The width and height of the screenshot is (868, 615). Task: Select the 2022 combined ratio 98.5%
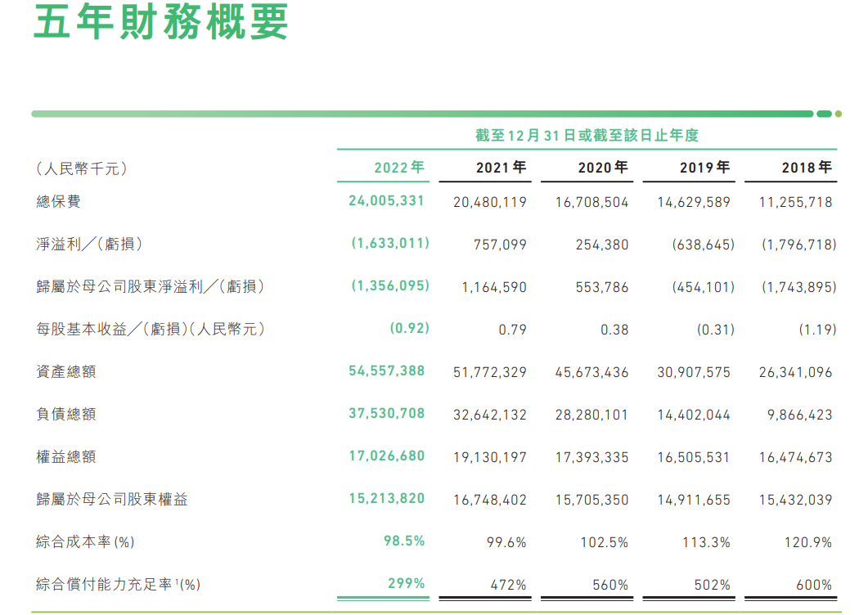tap(404, 541)
